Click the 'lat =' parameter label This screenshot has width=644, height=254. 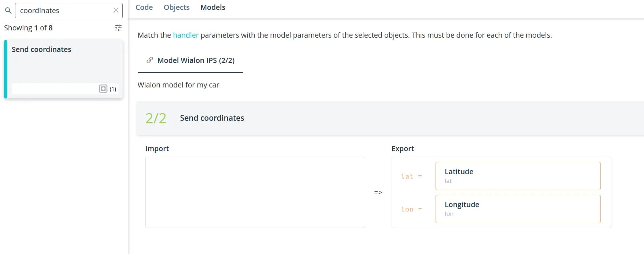pos(411,176)
